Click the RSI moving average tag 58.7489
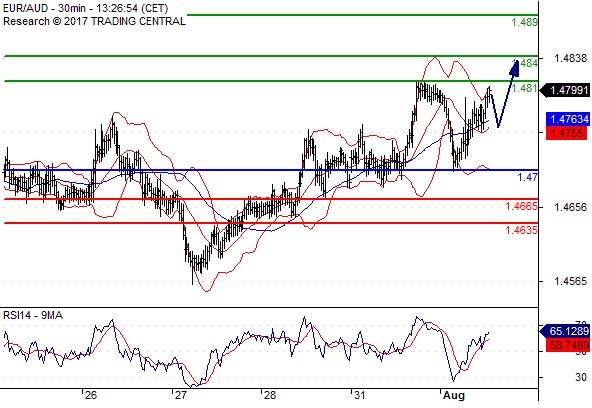 (x=567, y=345)
